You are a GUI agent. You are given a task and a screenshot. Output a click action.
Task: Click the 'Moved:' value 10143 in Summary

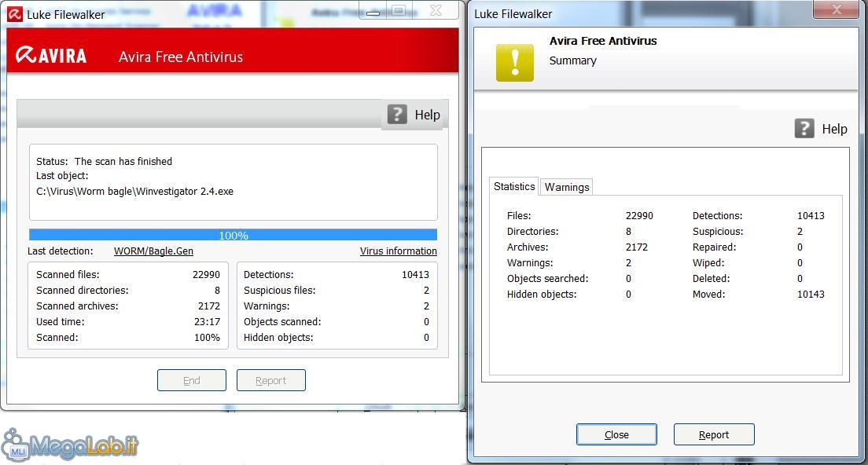[811, 294]
